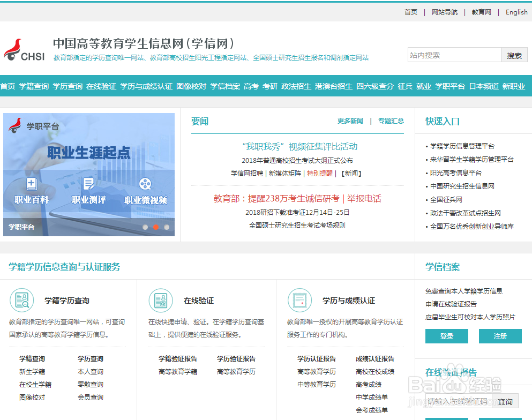This screenshot has height=420, width=532.
Task: Click the 搜索 button
Action: coord(514,55)
